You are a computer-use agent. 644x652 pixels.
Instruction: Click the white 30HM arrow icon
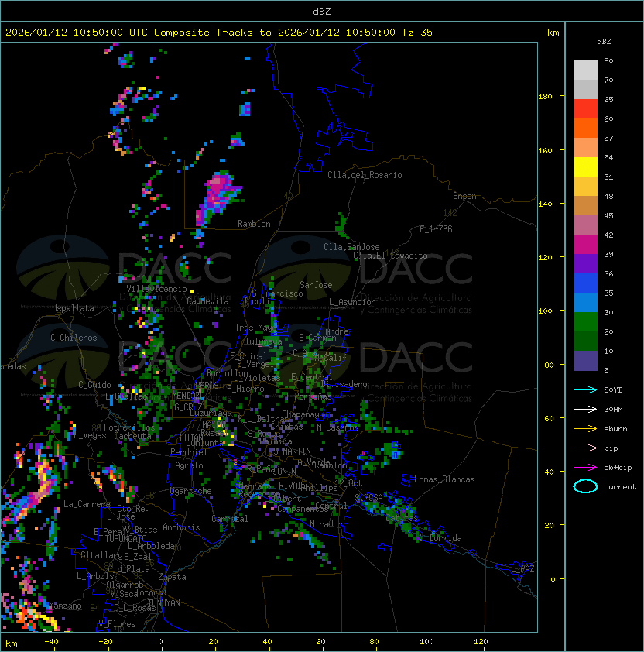(x=585, y=409)
